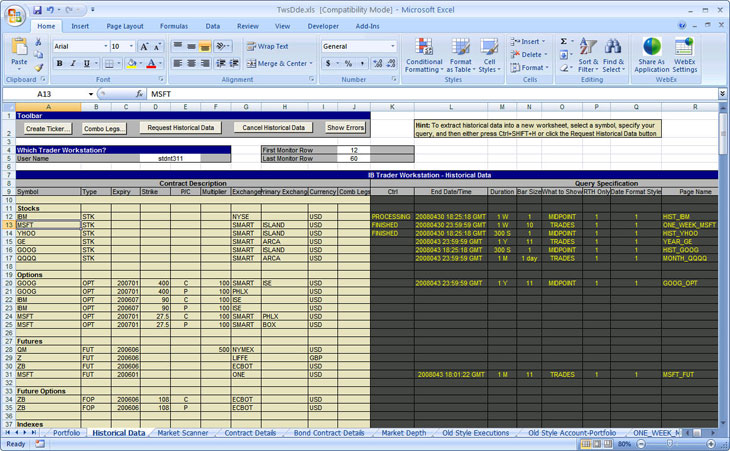Screen dimensions: 730x451
Task: Click the zoom out minus button
Action: click(x=641, y=444)
